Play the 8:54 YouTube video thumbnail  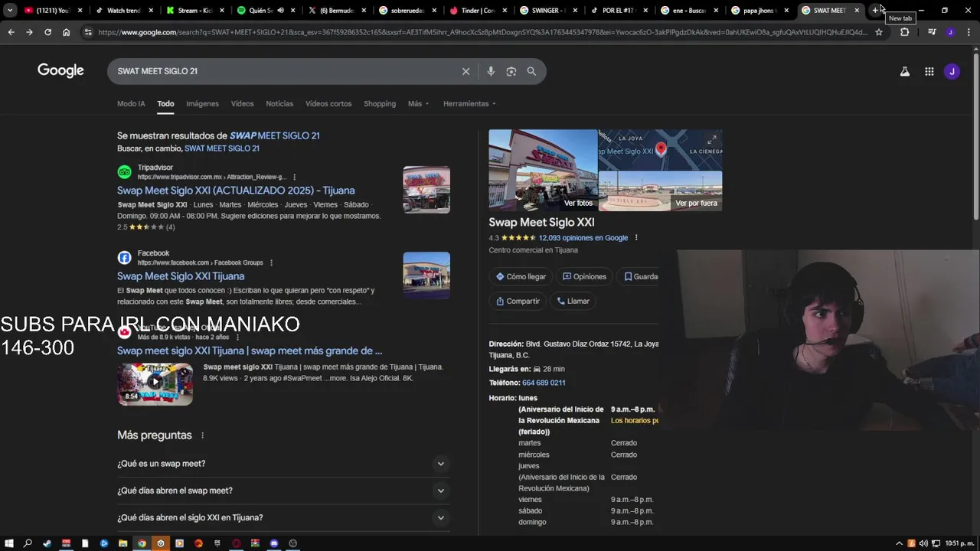point(155,384)
